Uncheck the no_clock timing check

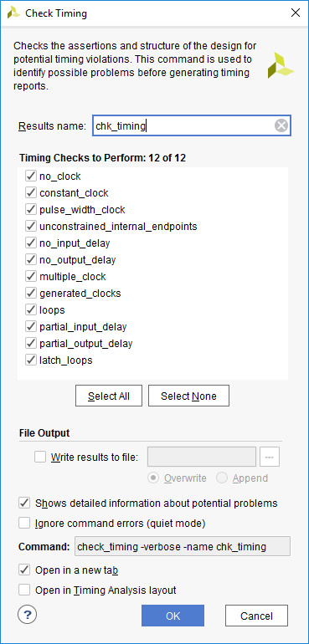point(31,176)
